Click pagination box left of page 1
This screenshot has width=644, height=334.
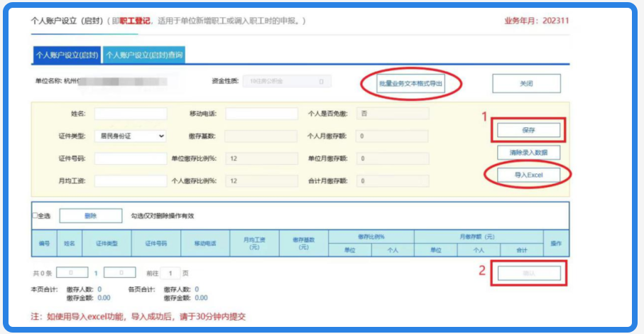[72, 272]
